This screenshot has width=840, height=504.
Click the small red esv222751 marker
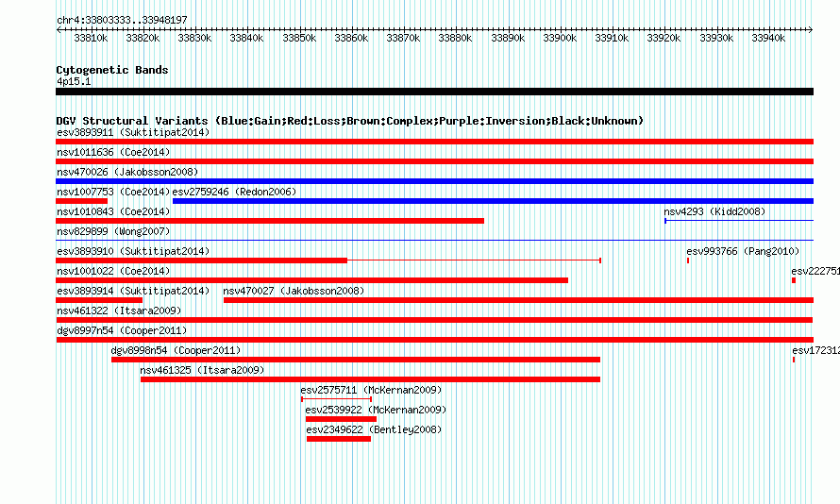[x=794, y=280]
